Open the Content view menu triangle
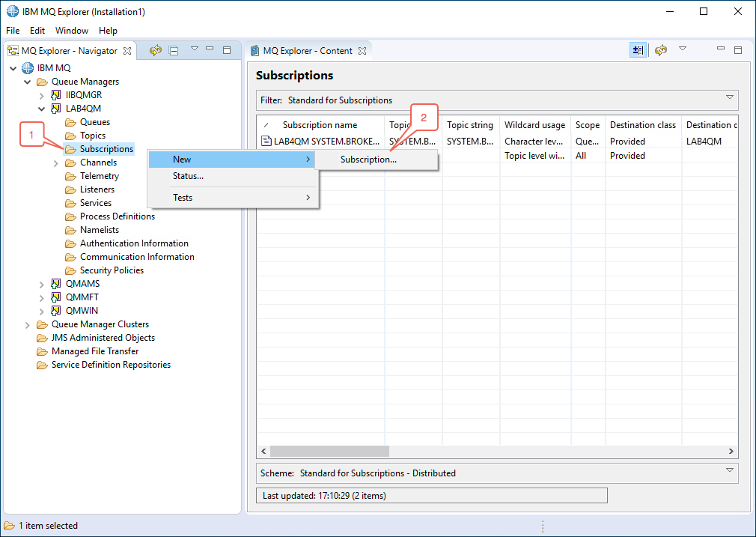Image resolution: width=756 pixels, height=537 pixels. (683, 48)
